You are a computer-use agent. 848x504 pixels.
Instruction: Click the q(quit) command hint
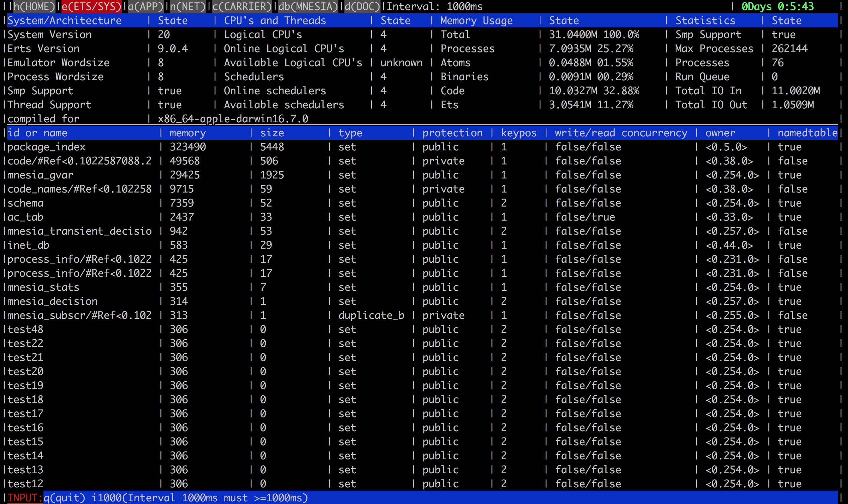point(64,498)
